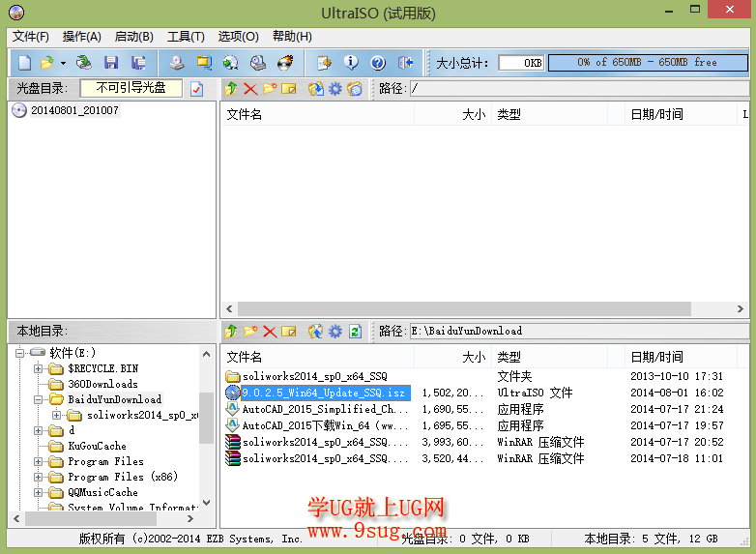Select disc root 20140801_201007 in tree

(x=74, y=110)
